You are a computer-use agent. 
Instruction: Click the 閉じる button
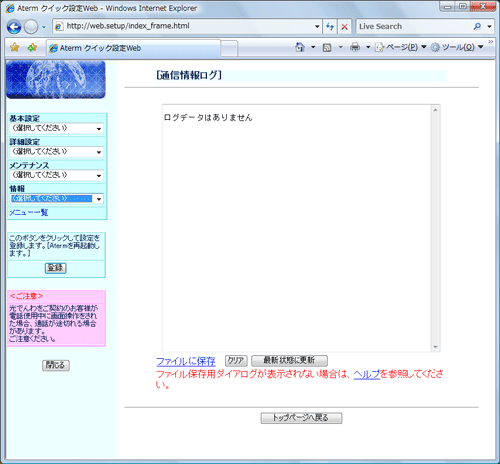coord(56,365)
